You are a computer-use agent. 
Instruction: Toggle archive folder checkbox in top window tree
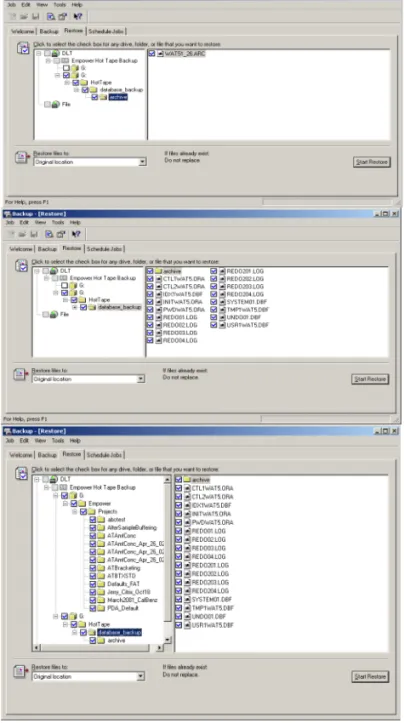pyautogui.click(x=95, y=97)
